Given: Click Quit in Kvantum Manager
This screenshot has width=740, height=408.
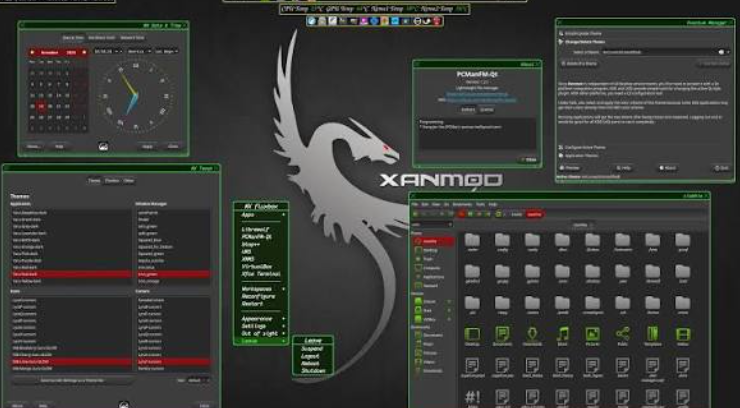Looking at the screenshot, I should 721,167.
